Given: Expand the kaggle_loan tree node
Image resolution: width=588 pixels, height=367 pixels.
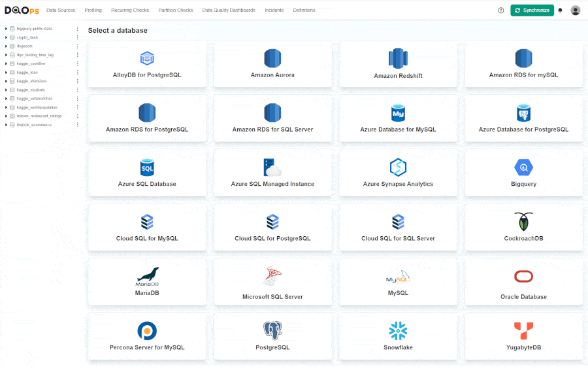Looking at the screenshot, I should (x=6, y=73).
